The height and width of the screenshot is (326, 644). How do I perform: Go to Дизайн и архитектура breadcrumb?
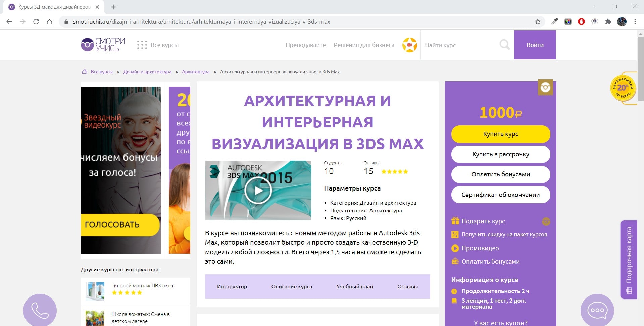(x=147, y=72)
